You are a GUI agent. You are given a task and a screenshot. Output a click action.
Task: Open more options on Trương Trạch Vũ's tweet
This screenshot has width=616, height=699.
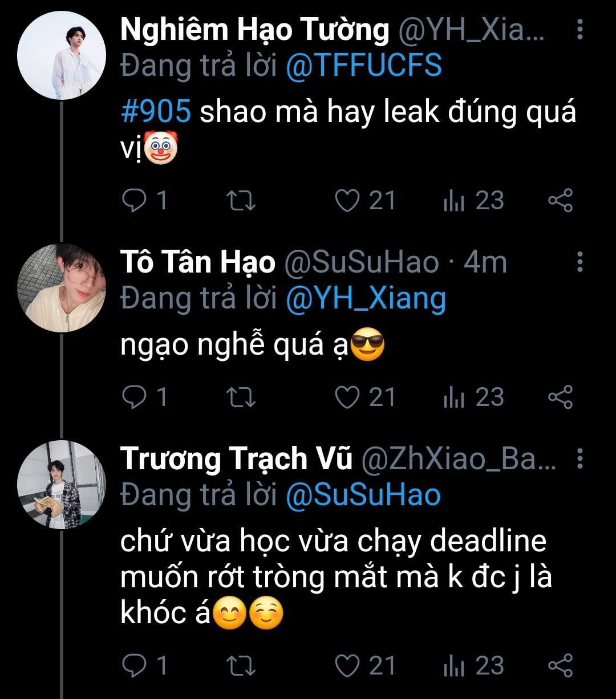click(579, 459)
